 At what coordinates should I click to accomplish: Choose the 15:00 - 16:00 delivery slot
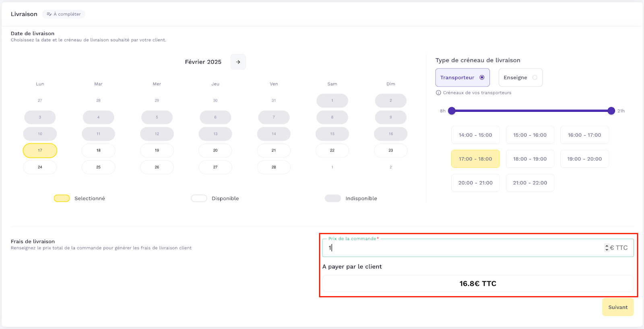(x=530, y=135)
